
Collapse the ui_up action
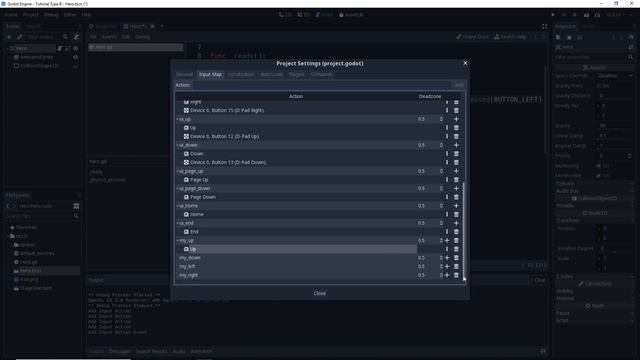click(178, 119)
